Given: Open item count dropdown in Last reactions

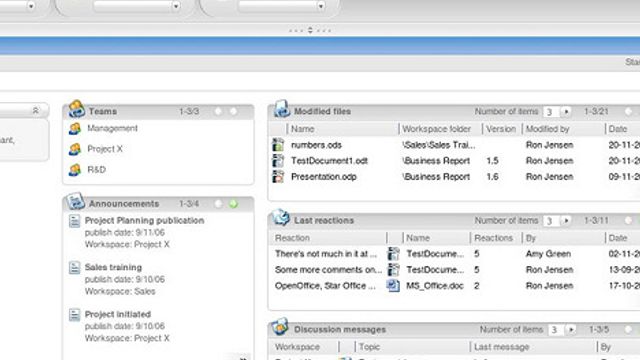Looking at the screenshot, I should [566, 220].
